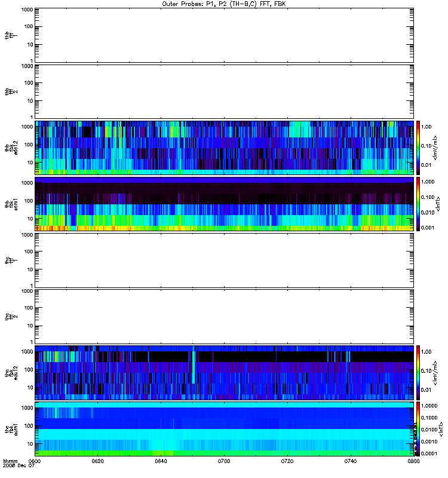The width and height of the screenshot is (448, 478).
Task: Click the empty "thc fff 1" plot panel
Action: 225,261
